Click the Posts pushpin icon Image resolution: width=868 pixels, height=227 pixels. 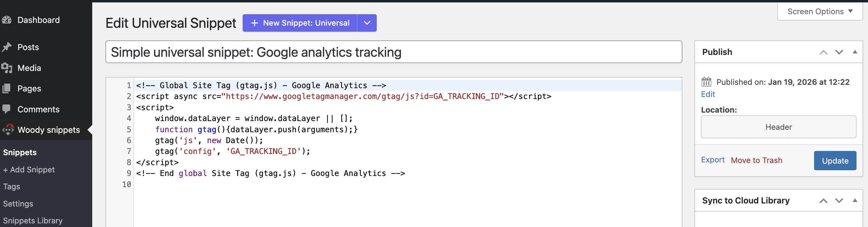(7, 47)
